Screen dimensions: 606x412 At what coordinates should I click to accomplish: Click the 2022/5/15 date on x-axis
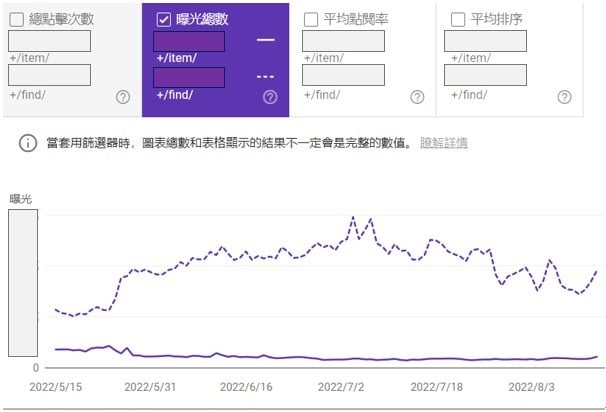[x=55, y=387]
